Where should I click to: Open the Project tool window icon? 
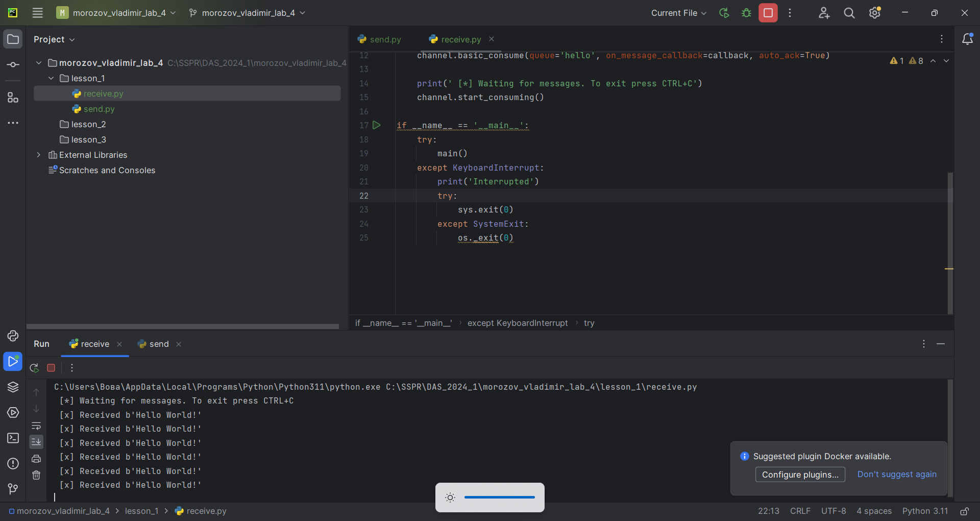click(13, 39)
